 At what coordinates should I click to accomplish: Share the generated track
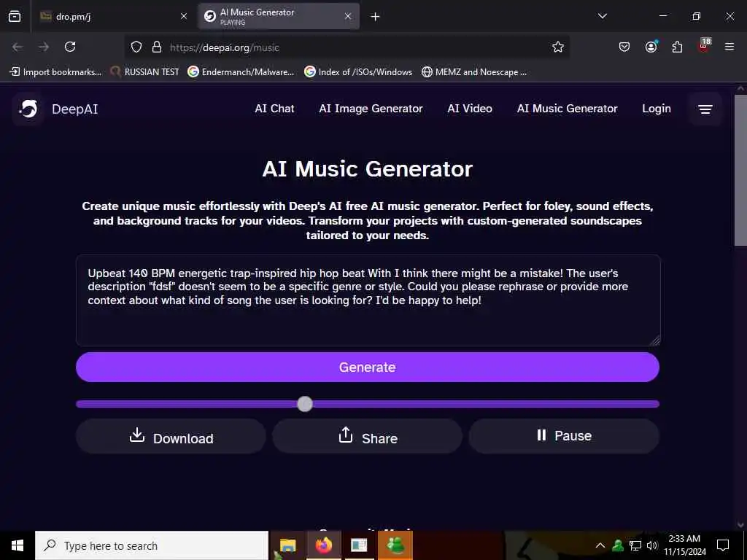coord(368,436)
